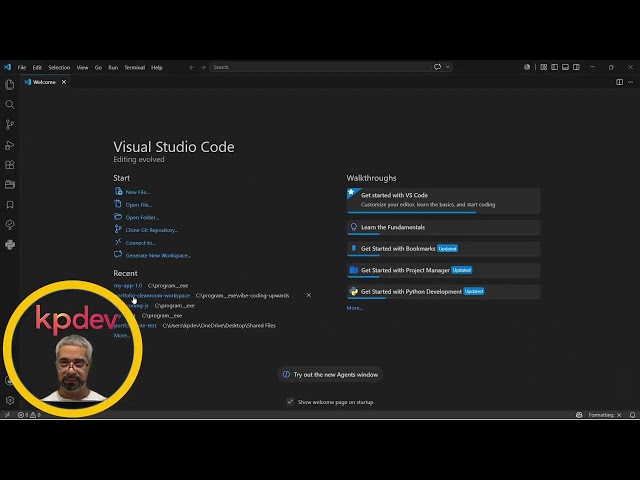Go forward with the right navigation arrow
The image size is (640, 480).
tap(203, 67)
